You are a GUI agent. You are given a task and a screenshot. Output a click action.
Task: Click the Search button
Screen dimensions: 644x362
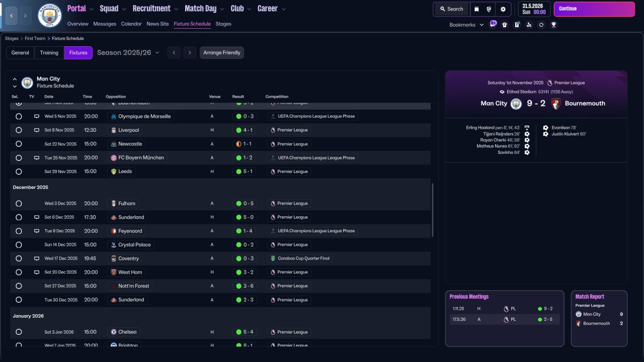point(451,9)
